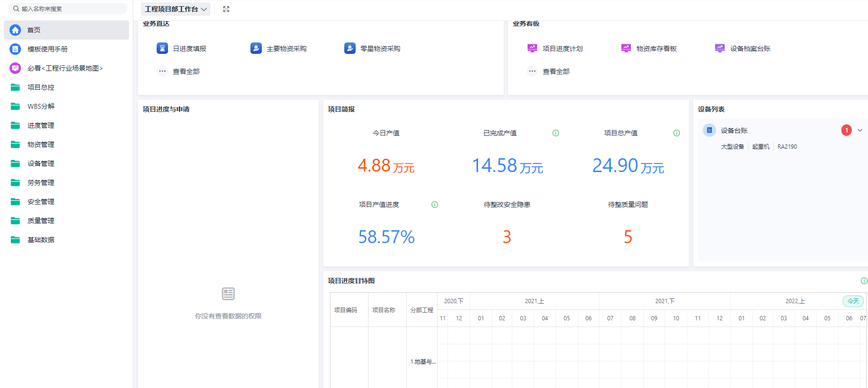Click the 4.88 万元 today output value

click(x=386, y=166)
